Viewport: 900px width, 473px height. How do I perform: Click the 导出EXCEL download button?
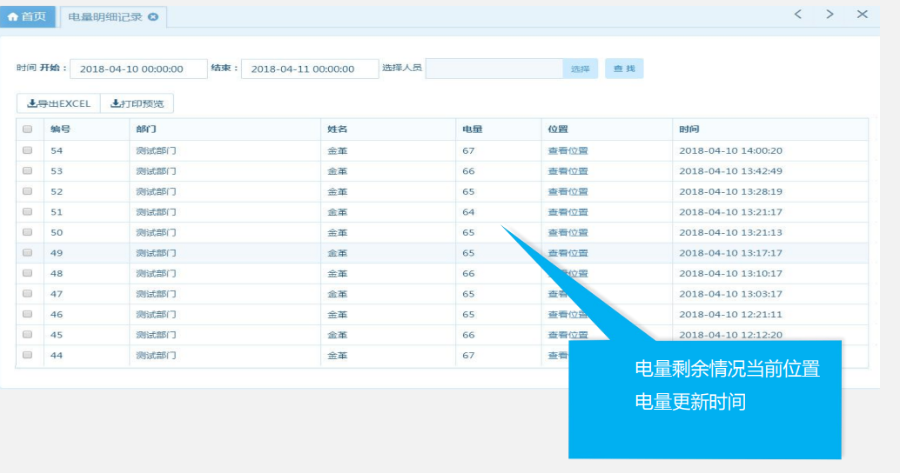tap(58, 103)
